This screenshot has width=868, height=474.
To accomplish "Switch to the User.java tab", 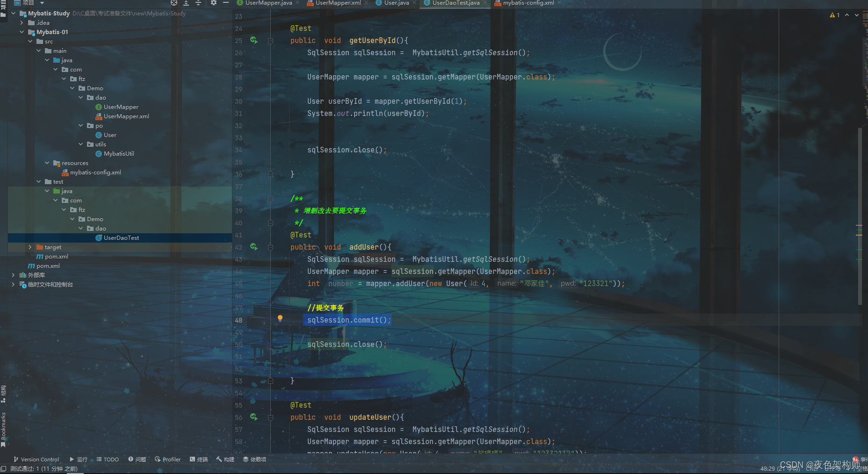I will click(396, 3).
